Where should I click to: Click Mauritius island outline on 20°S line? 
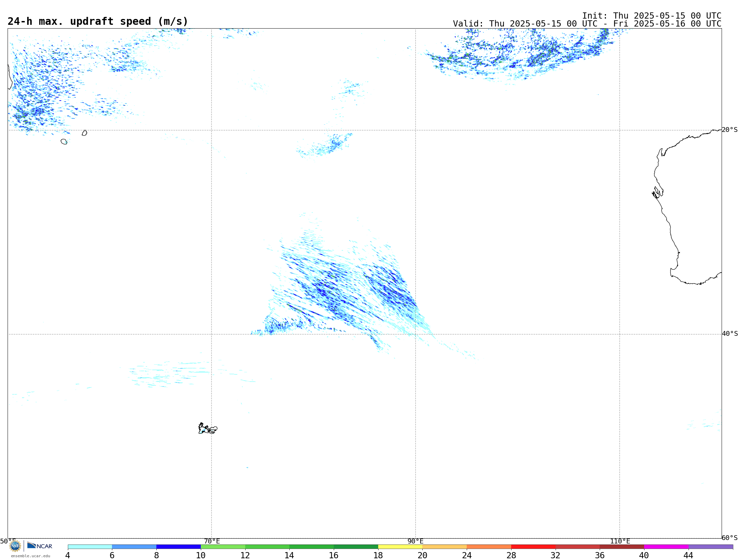point(84,133)
